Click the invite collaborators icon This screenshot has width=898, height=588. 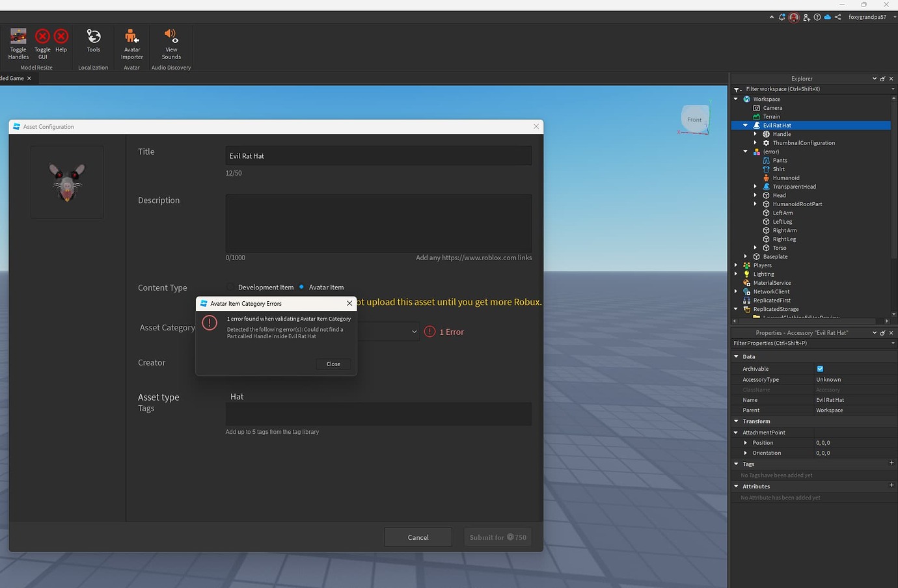(807, 18)
